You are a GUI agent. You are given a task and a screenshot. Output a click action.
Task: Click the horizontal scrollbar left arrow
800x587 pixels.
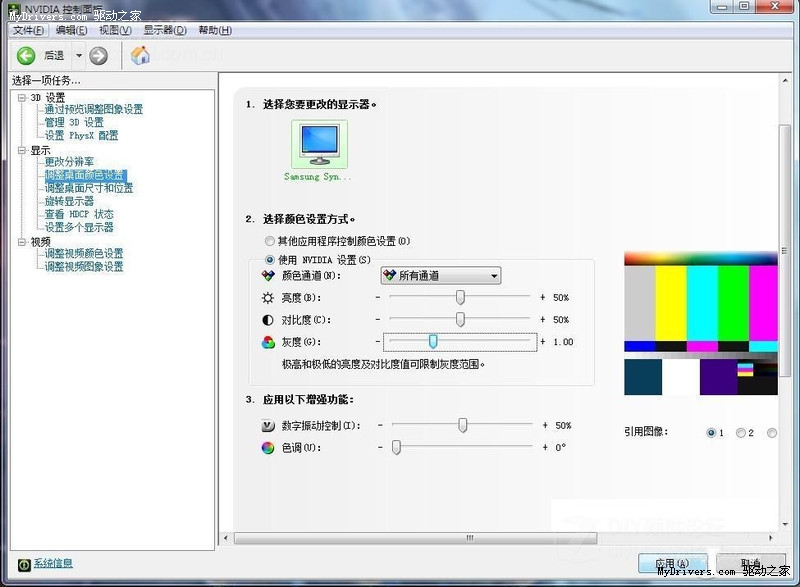pos(226,538)
